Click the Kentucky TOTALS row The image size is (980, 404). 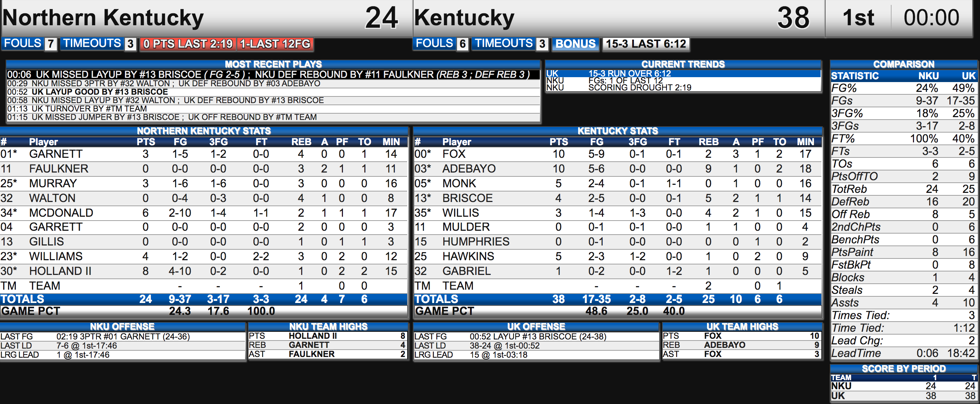(617, 299)
